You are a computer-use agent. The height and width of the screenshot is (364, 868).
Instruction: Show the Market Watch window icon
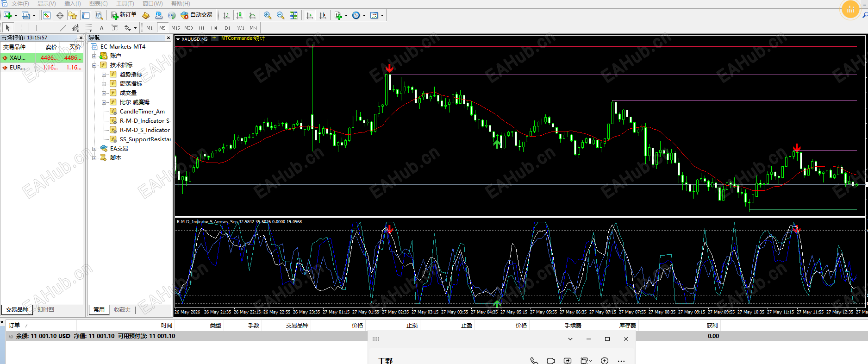pos(47,15)
